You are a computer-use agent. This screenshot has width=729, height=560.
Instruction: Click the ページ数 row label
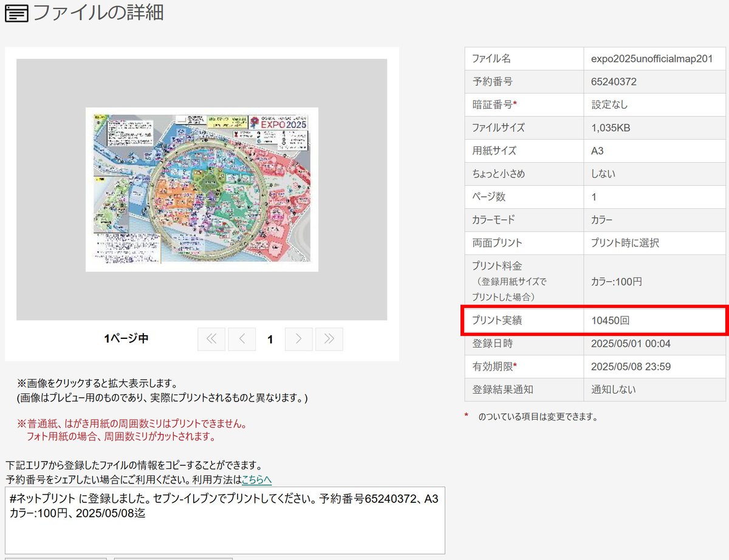(x=488, y=197)
